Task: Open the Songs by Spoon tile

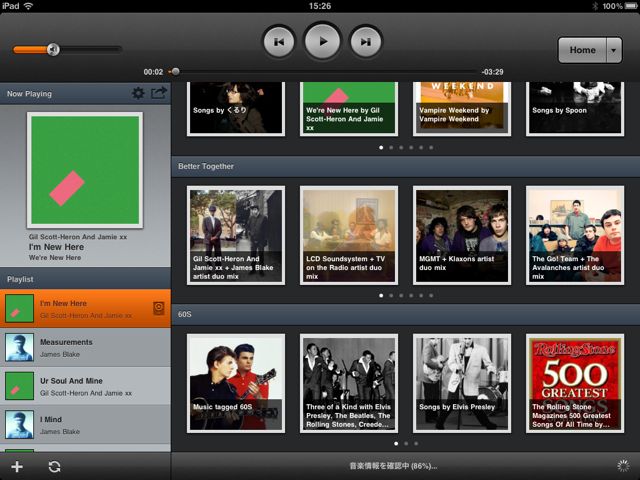Action: (575, 109)
